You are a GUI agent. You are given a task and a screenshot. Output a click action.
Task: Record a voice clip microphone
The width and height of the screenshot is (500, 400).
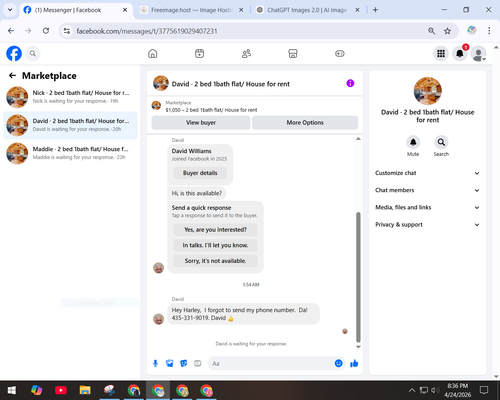point(155,363)
